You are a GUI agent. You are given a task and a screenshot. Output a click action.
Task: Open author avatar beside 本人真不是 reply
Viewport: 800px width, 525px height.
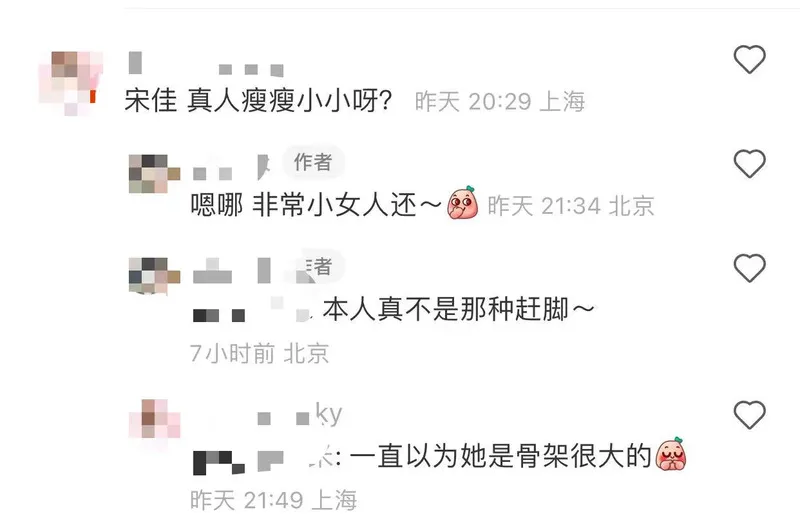(x=155, y=276)
